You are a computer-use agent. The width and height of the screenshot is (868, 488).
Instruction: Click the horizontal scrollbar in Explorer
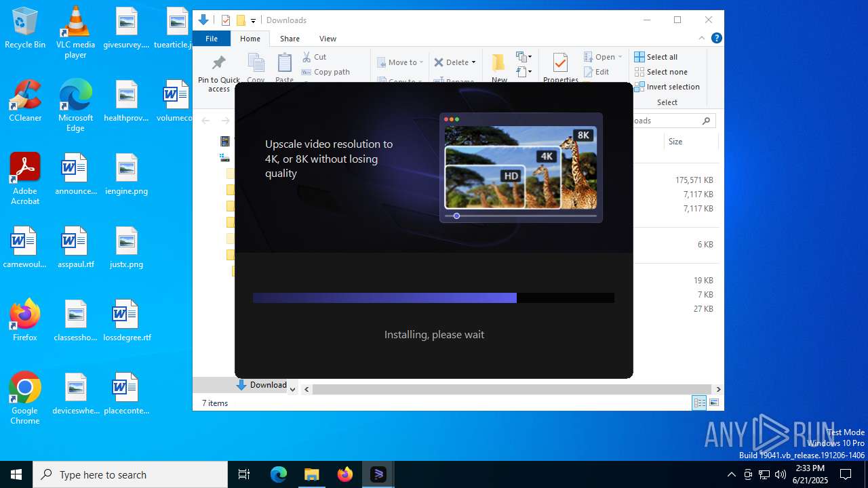(x=512, y=389)
